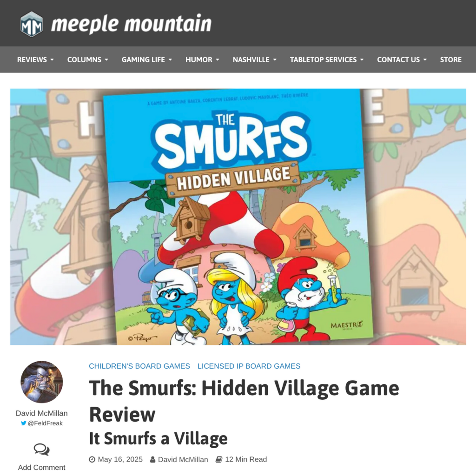
Task: Click the person icon by David McMillan byline
Action: coord(152,460)
